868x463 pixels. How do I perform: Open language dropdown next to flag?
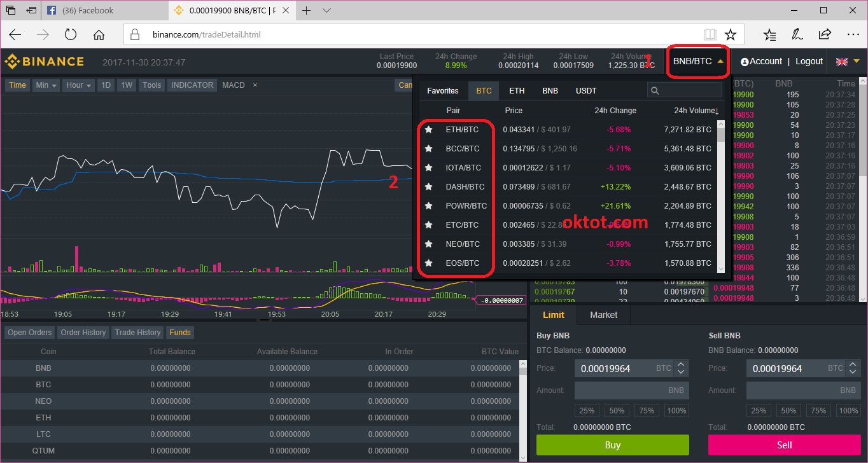pyautogui.click(x=856, y=62)
